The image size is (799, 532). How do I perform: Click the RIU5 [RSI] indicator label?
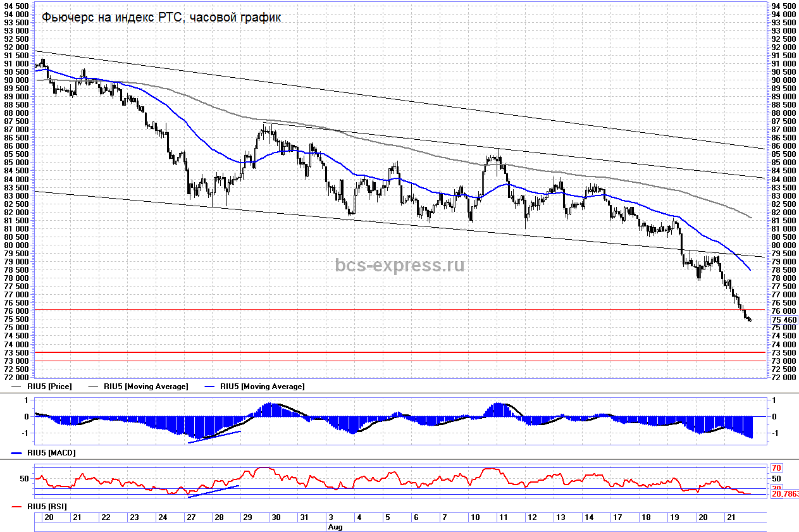tap(49, 507)
